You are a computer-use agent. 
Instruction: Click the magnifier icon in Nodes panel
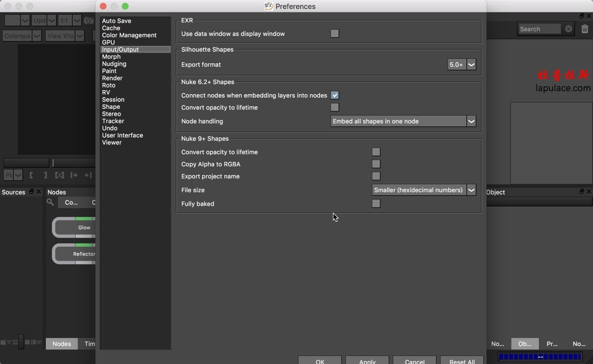50,202
